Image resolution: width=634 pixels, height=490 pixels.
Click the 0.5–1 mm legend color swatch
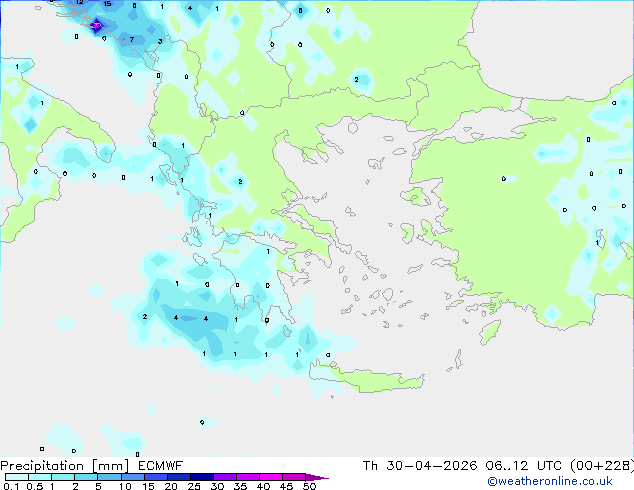40,477
